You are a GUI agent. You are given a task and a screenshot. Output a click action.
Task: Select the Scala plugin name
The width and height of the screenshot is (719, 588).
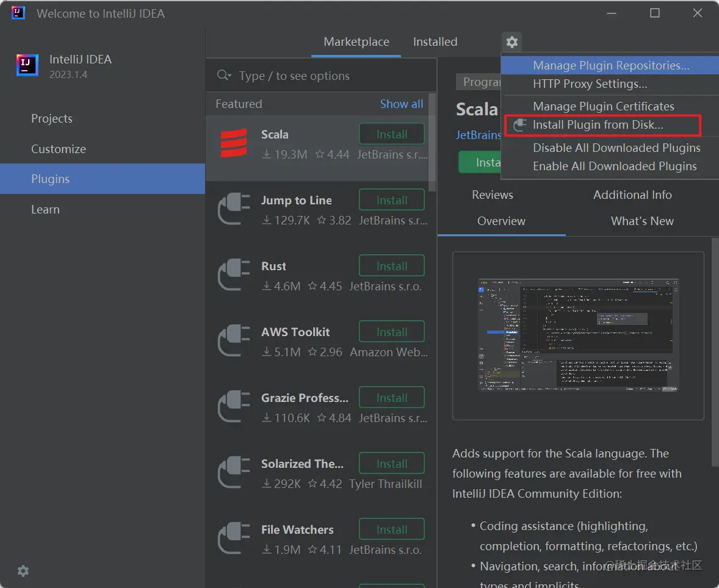coord(275,134)
